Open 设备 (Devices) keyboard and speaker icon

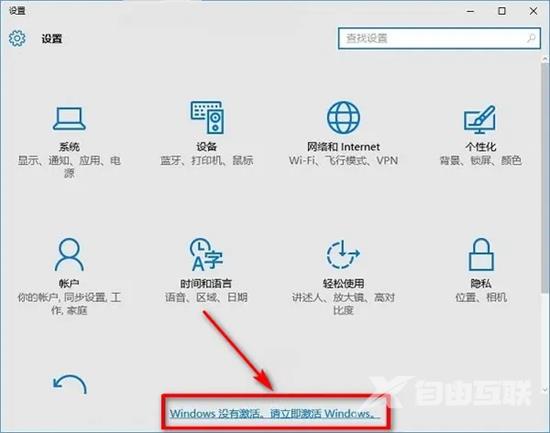click(207, 118)
